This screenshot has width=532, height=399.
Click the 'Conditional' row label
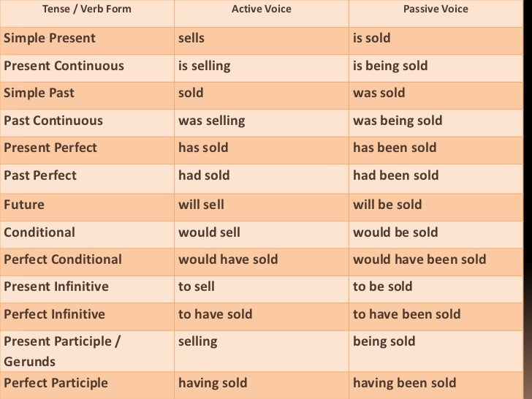(39, 232)
